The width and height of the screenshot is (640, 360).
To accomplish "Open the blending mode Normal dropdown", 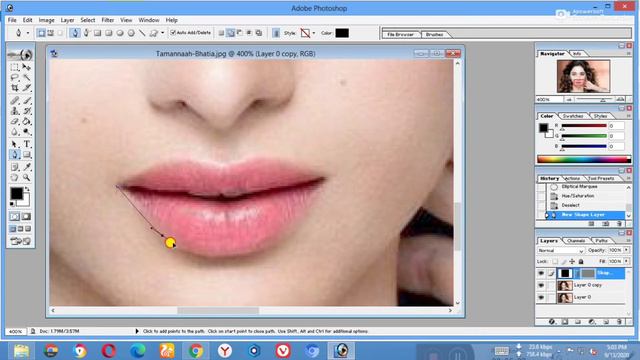I will pos(560,250).
